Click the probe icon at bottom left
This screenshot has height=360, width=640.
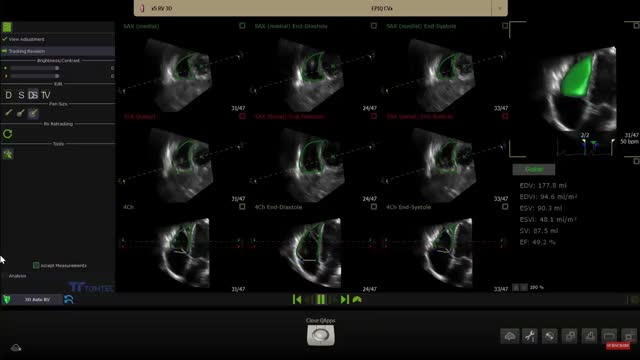click(16, 348)
